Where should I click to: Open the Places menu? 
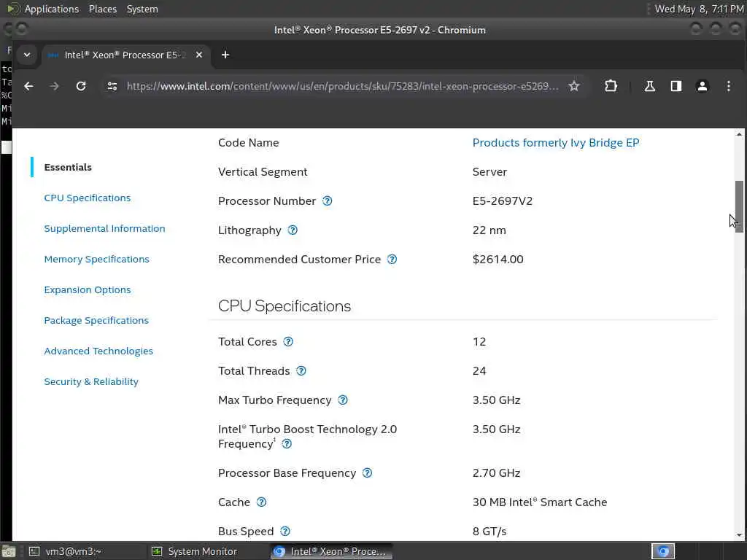point(103,9)
